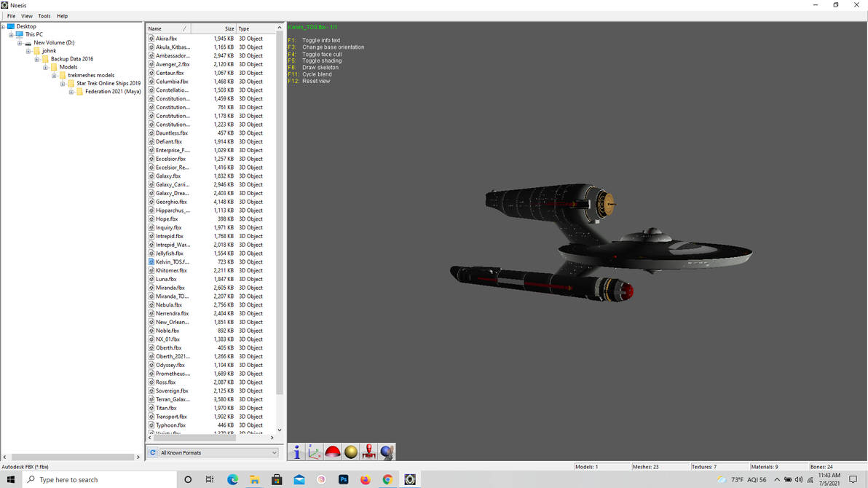Open File Explorer from the taskbar
868x488 pixels.
[x=255, y=480]
